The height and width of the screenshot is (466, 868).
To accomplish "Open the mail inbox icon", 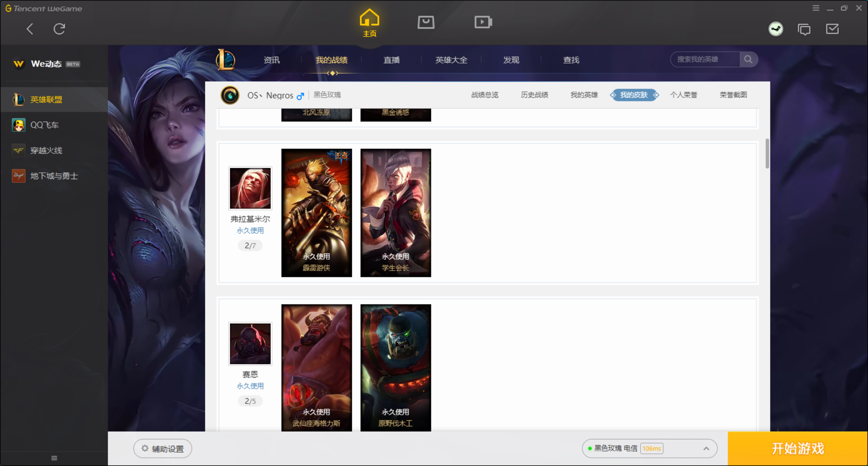I will 832,29.
